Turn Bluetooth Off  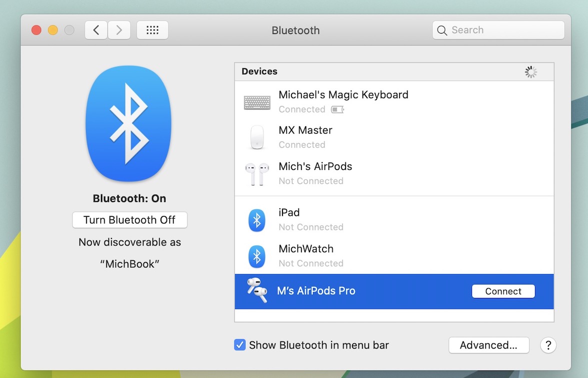click(x=129, y=220)
